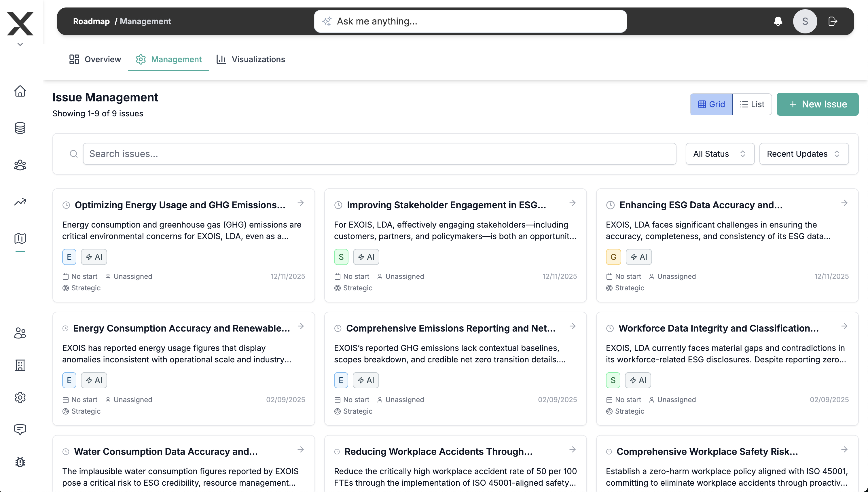
Task: Click the logout icon in top bar
Action: pyautogui.click(x=833, y=21)
